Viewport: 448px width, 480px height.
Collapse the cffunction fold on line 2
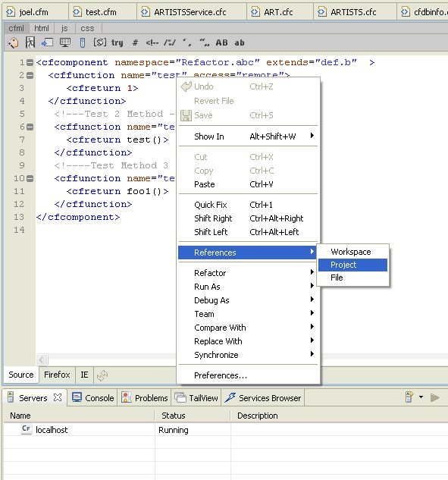click(x=30, y=75)
